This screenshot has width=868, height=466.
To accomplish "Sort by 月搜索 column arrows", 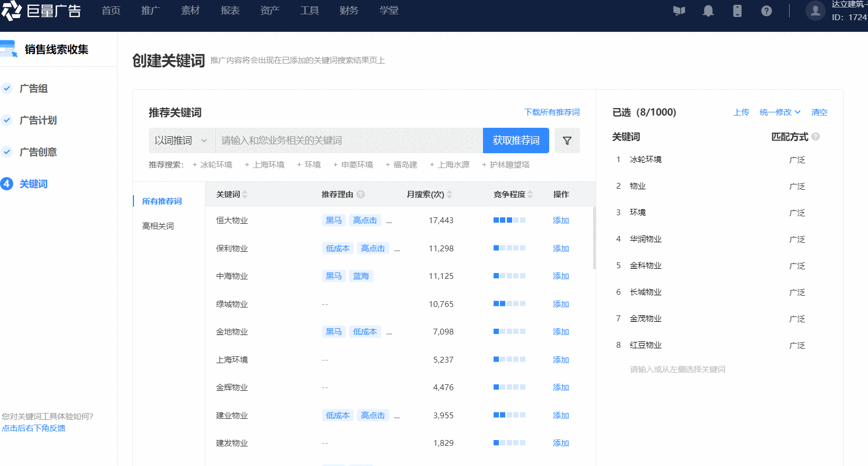I will (449, 195).
